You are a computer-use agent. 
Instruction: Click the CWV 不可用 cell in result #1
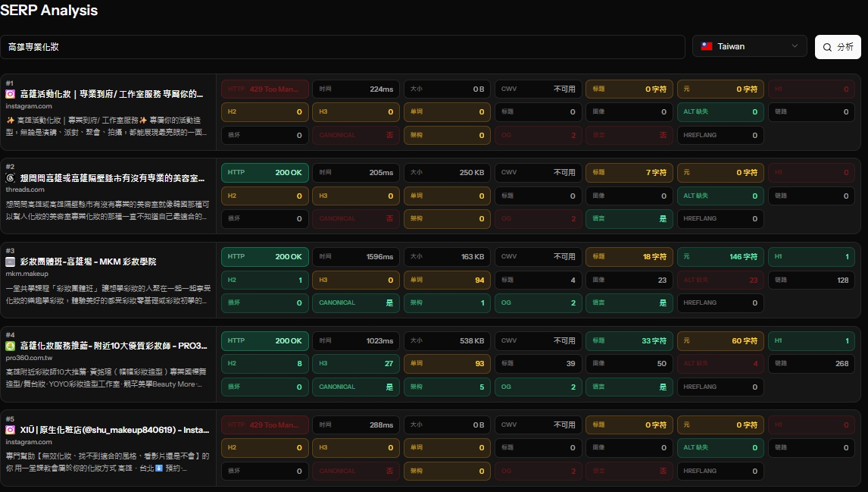[x=538, y=89]
